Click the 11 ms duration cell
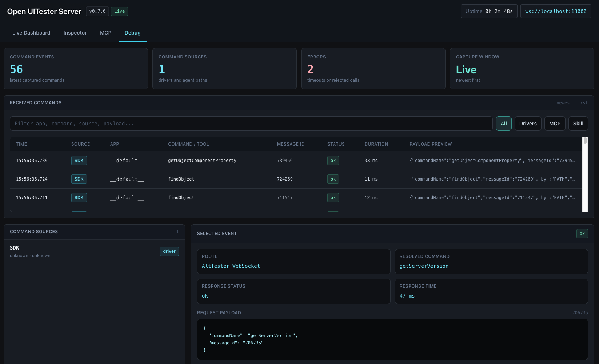The width and height of the screenshot is (599, 364). tap(371, 179)
